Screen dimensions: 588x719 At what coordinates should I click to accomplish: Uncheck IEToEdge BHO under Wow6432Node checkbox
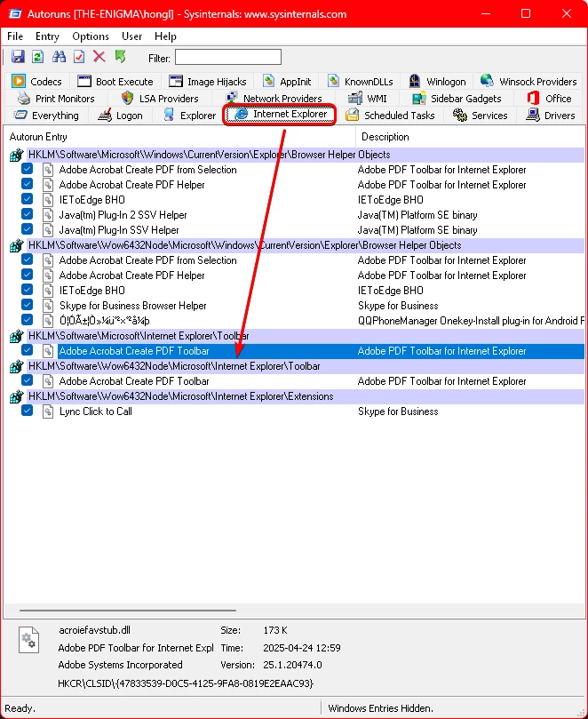coord(27,291)
